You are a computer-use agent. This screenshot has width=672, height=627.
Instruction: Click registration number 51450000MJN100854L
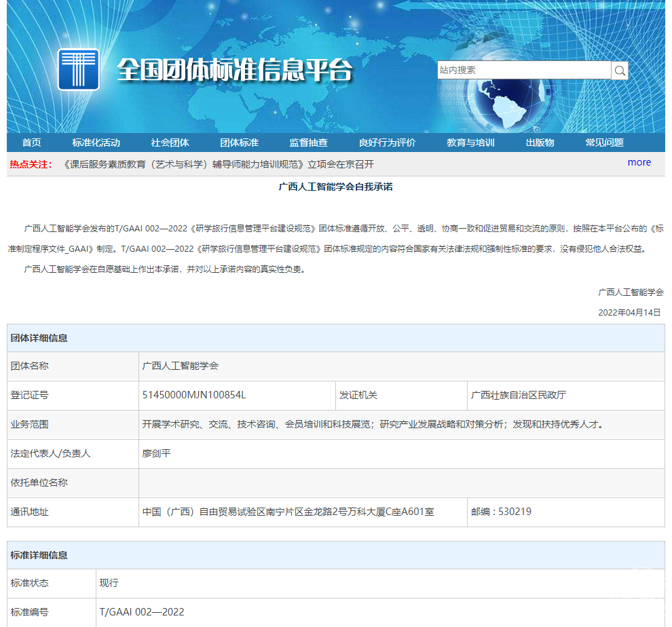(194, 395)
